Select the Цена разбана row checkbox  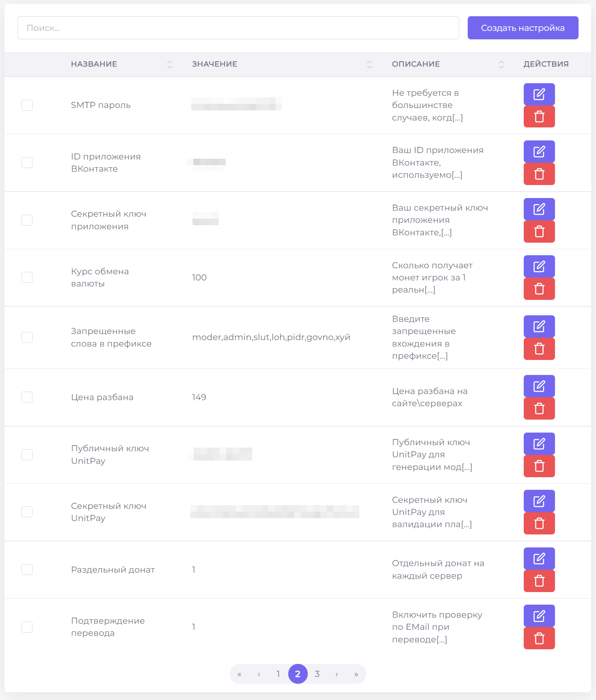point(27,397)
